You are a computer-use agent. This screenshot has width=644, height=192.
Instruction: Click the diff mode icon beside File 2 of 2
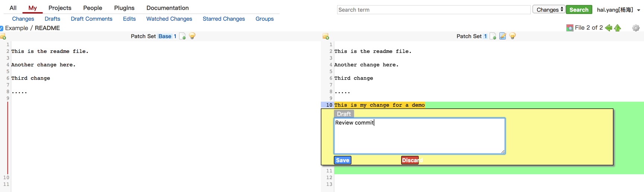click(570, 28)
